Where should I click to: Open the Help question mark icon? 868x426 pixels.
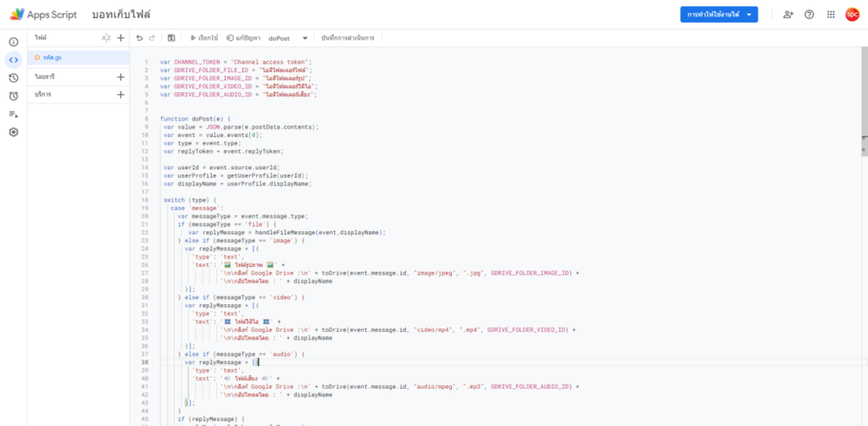[x=809, y=14]
